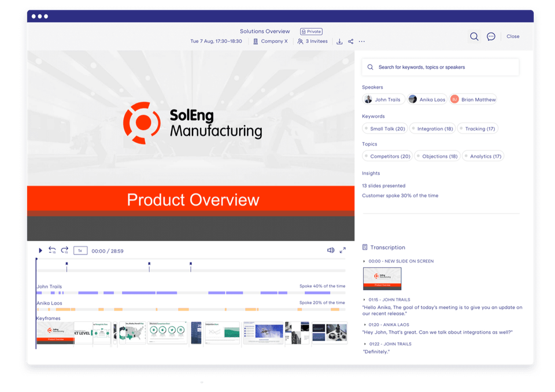The height and width of the screenshot is (392, 555).
Task: Filter by speaker Brian Matthew
Action: tap(473, 99)
